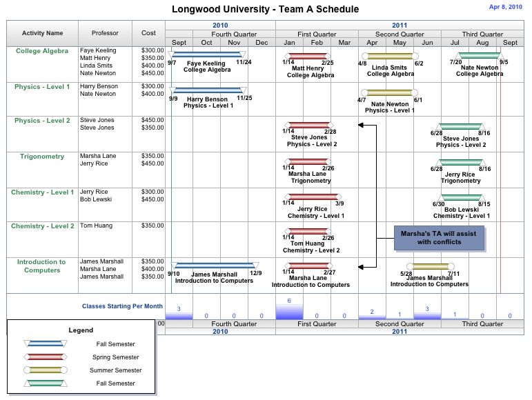Select Faye Keeling's blue College Algebra bar
This screenshot has width=532, height=400.
pos(208,55)
